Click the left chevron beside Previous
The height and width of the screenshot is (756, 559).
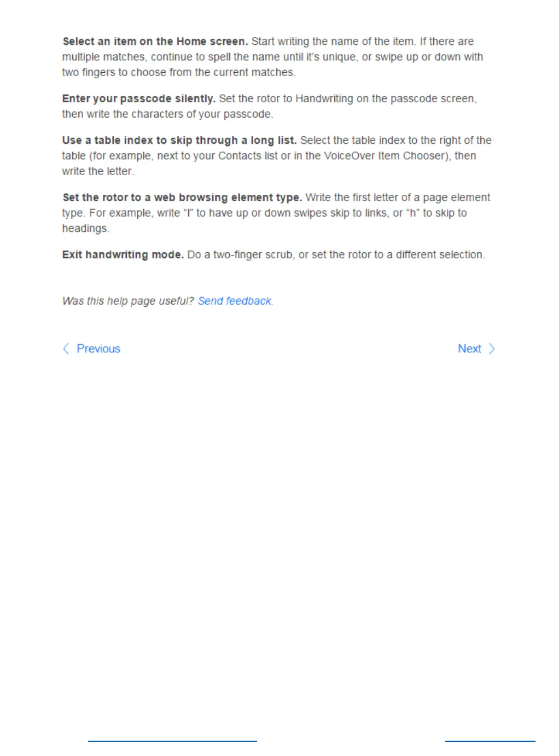coord(66,349)
